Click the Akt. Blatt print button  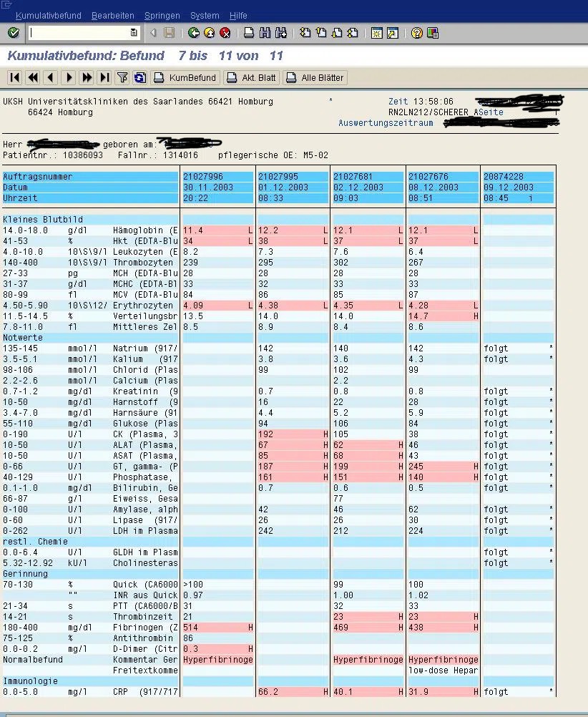click(x=252, y=78)
